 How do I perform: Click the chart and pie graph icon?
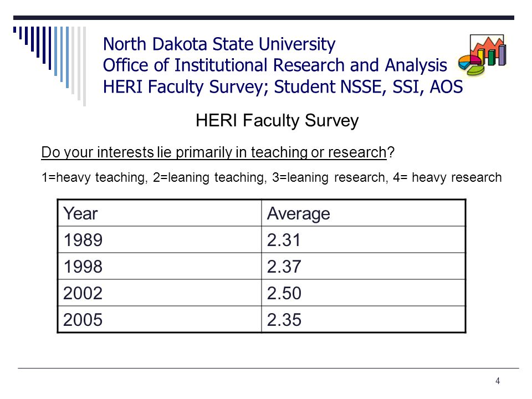(482, 55)
